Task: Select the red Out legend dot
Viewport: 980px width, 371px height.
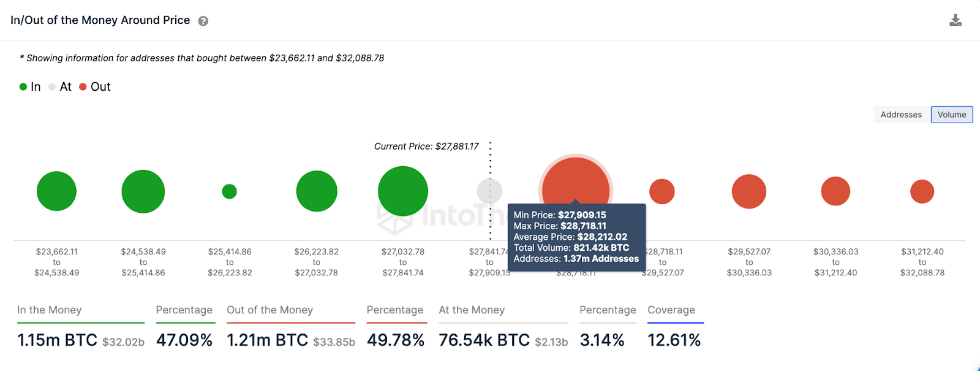Action: coord(83,86)
